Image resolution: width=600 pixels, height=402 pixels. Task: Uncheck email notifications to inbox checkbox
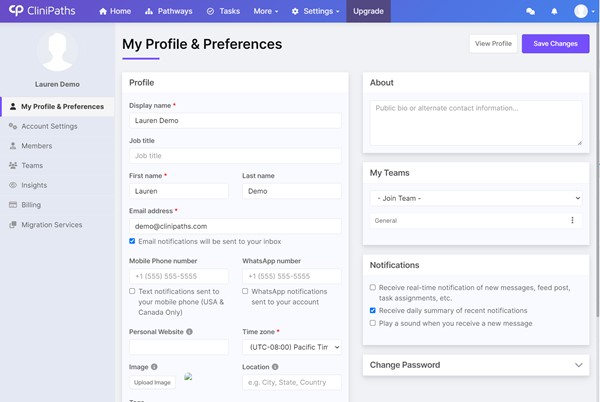click(x=133, y=241)
